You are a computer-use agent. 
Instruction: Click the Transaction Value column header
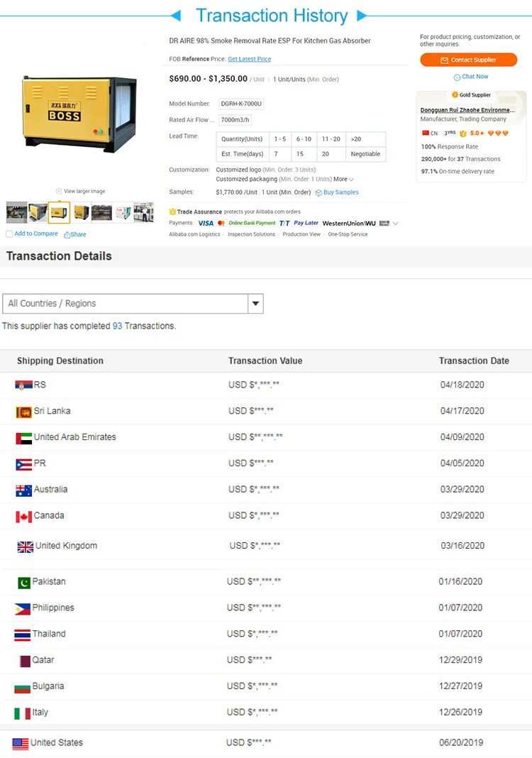[x=265, y=361]
